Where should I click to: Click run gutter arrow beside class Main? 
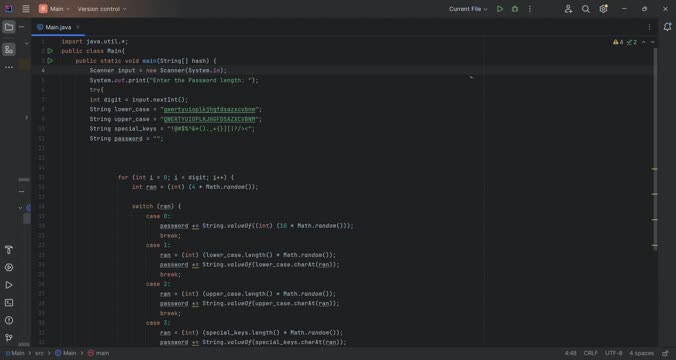(x=50, y=51)
